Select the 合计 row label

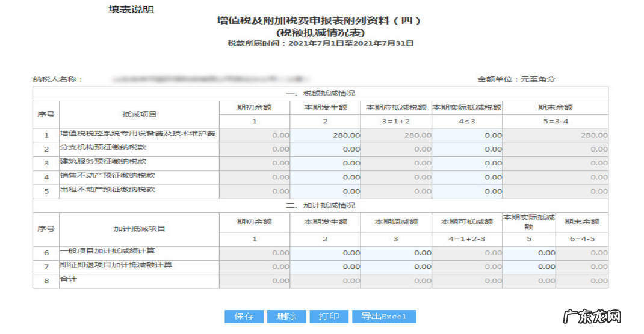tap(69, 279)
